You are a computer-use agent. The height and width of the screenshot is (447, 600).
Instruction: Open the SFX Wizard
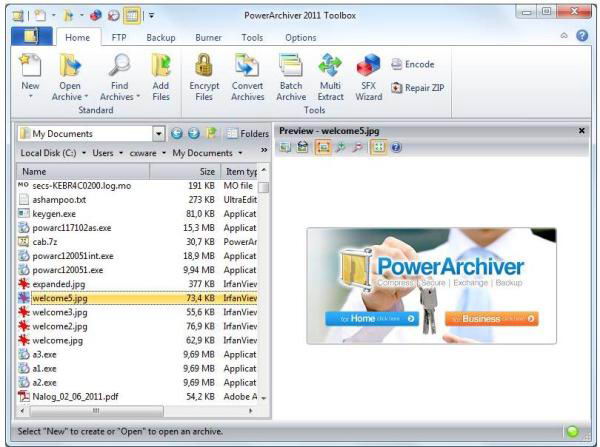point(368,77)
